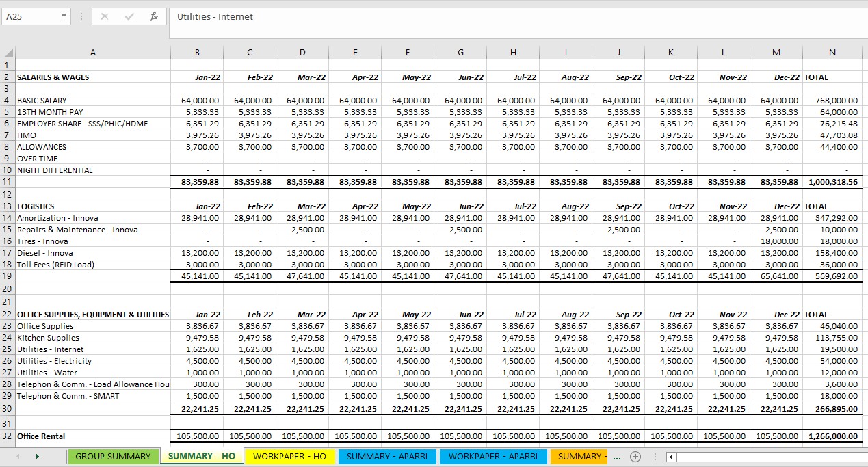868x467 pixels.
Task: Switch to SUMMARY - HO sheet tab
Action: click(x=202, y=457)
